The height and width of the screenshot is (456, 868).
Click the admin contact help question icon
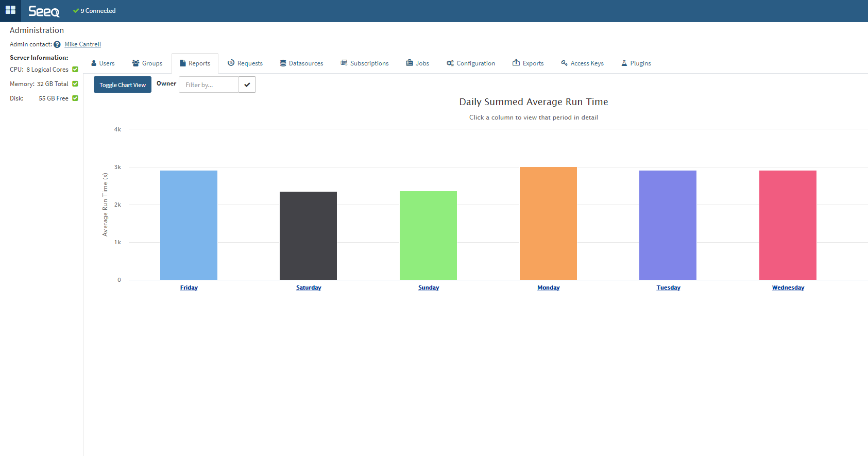[x=57, y=45]
